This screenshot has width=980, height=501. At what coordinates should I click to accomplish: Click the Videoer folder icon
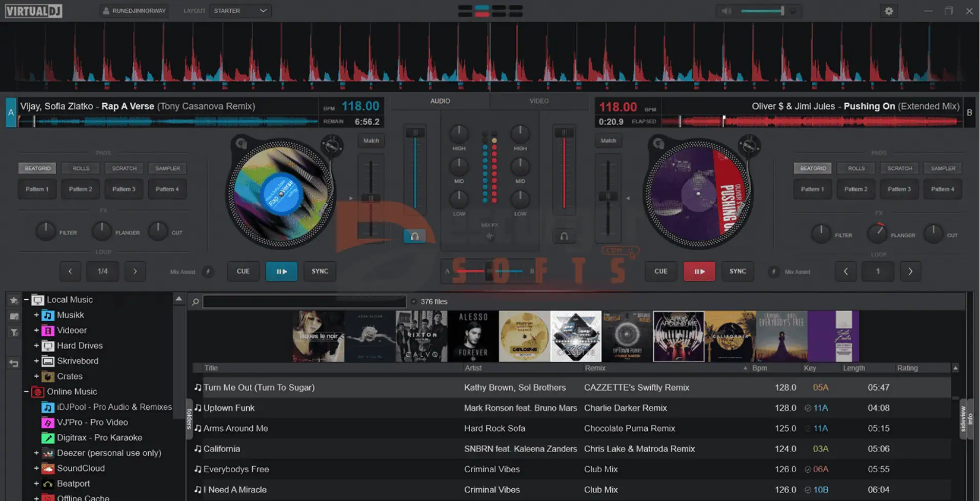[48, 331]
